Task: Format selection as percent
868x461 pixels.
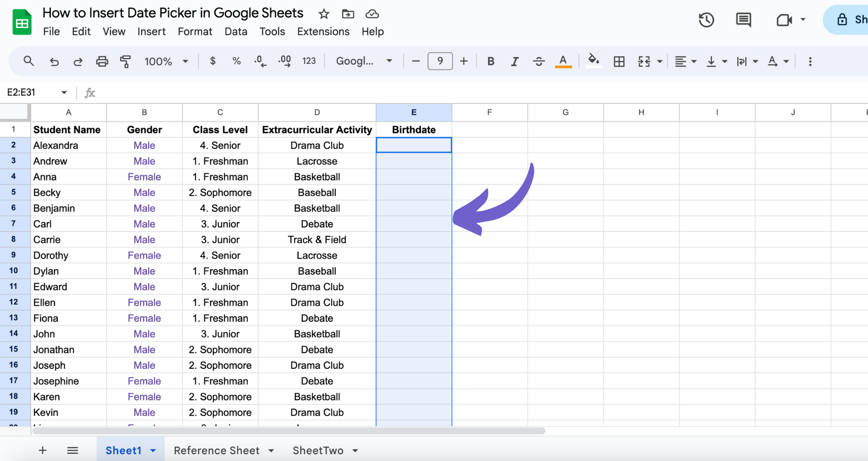Action: point(236,61)
